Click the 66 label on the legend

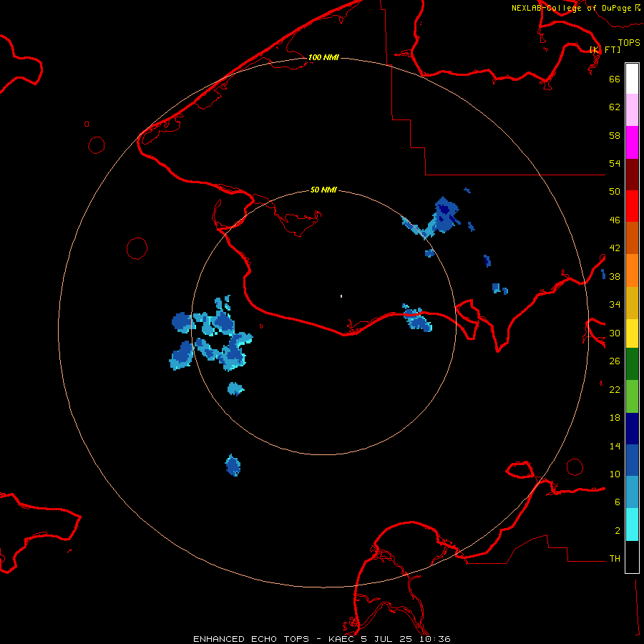click(x=615, y=79)
